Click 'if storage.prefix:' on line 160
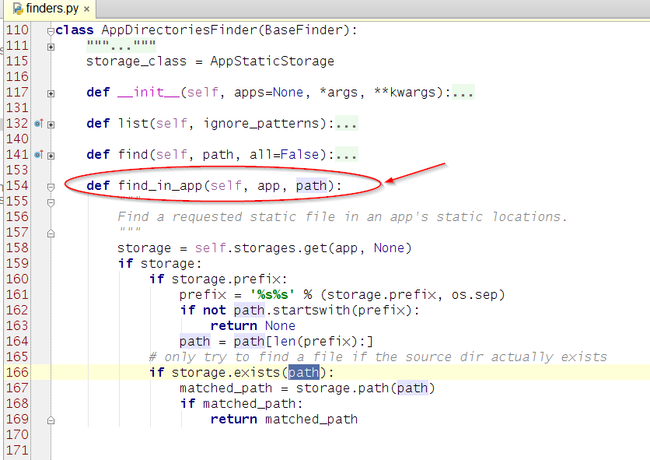650x460 pixels. [x=218, y=279]
